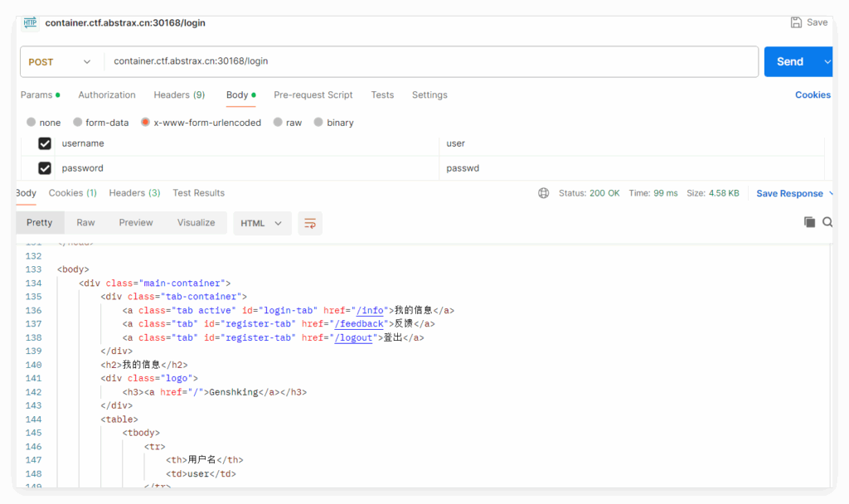849x504 pixels.
Task: Open the Pre-request Script tab
Action: coord(313,95)
